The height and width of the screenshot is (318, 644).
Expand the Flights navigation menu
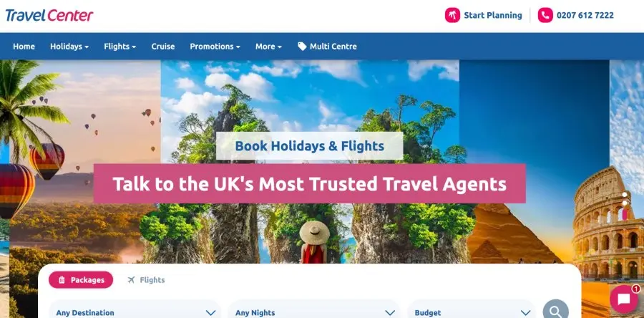pyautogui.click(x=120, y=47)
